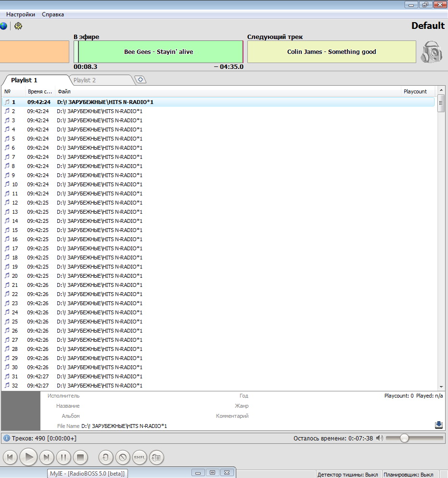Sort by the Файл column header
Screen dimensions: 448x478
click(x=228, y=91)
